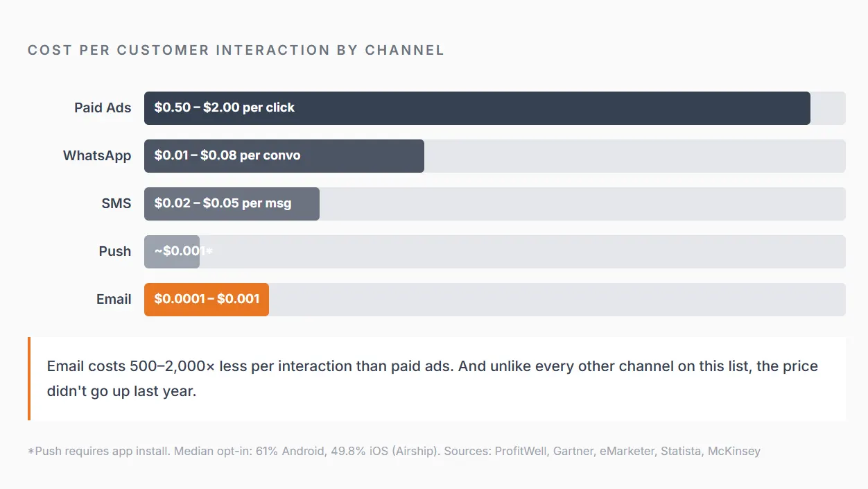
Task: Click the chart title heading
Action: (x=236, y=50)
